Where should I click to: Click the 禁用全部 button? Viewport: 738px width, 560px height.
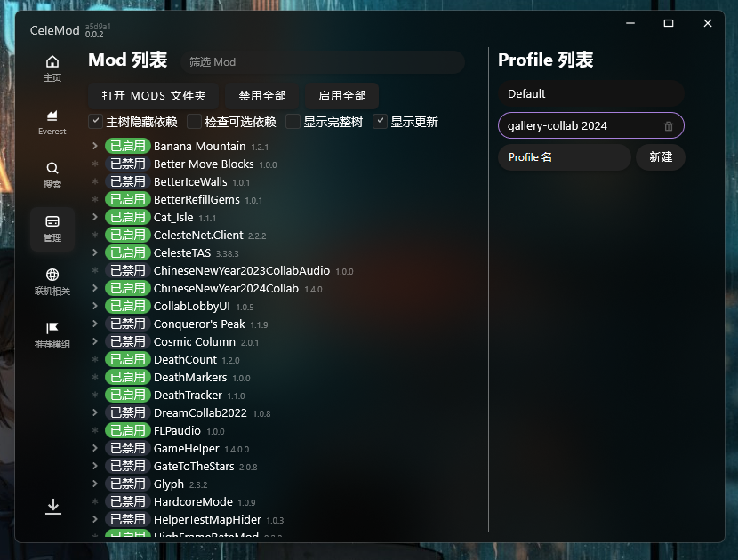click(x=262, y=96)
